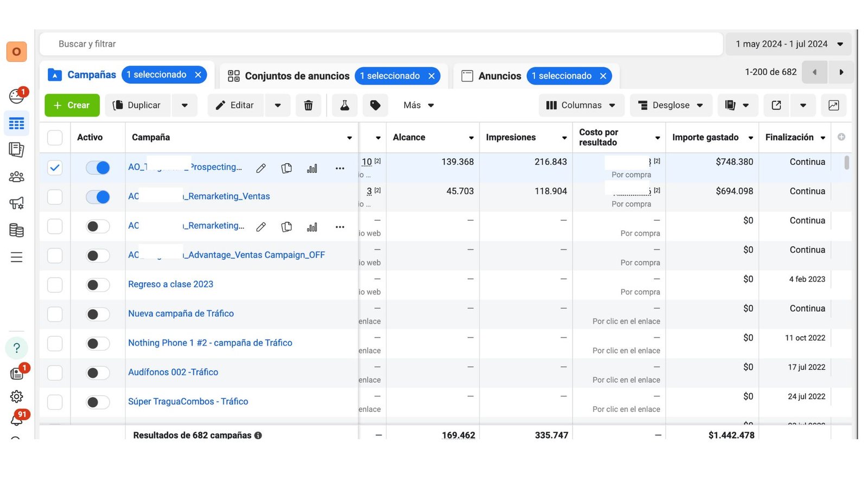Open ad reports document icon in sidebar
This screenshot has height=488, width=868.
click(x=16, y=150)
